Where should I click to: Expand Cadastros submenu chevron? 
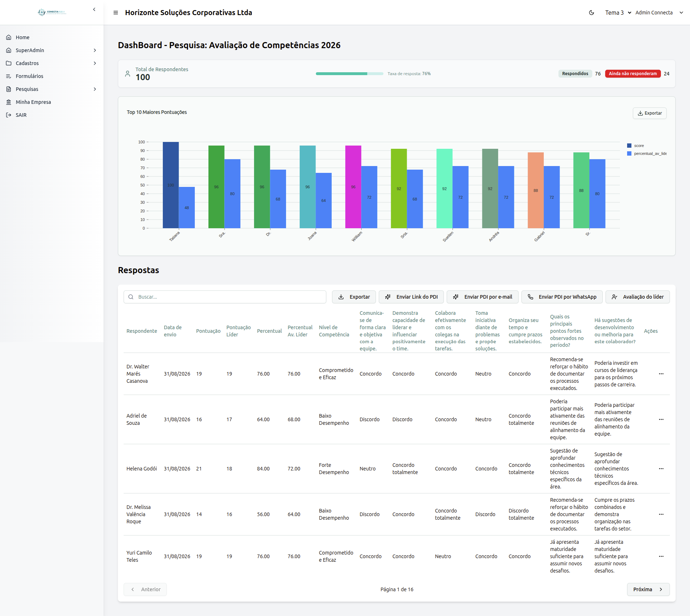(x=95, y=63)
